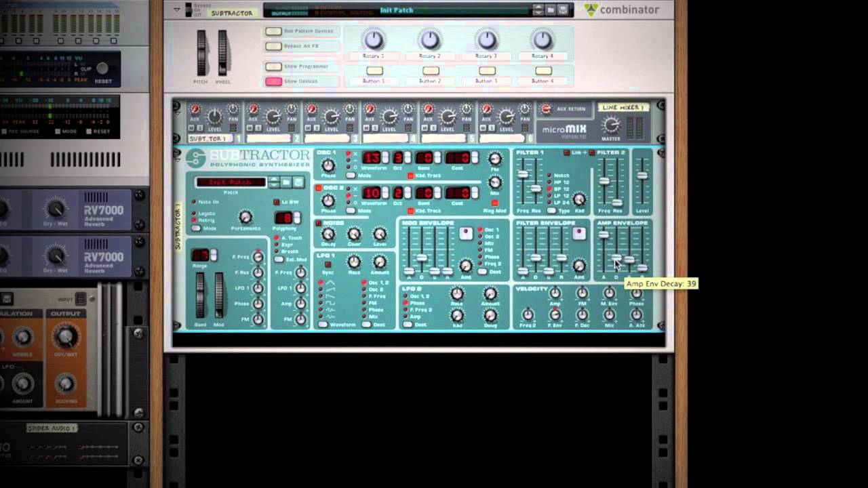Click oscillator Mix knob
Image resolution: width=868 pixels, height=488 pixels.
[x=495, y=182]
